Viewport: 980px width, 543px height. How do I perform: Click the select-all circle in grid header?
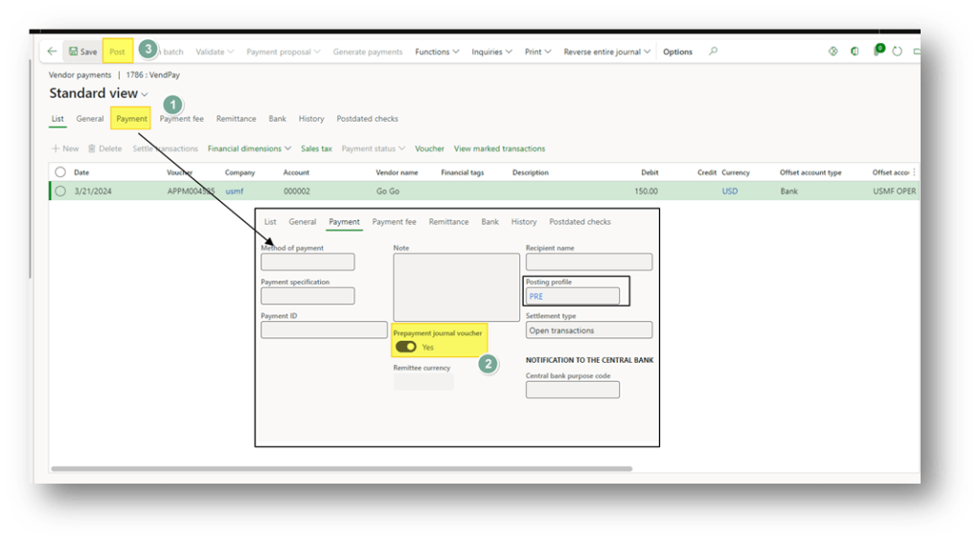[60, 172]
